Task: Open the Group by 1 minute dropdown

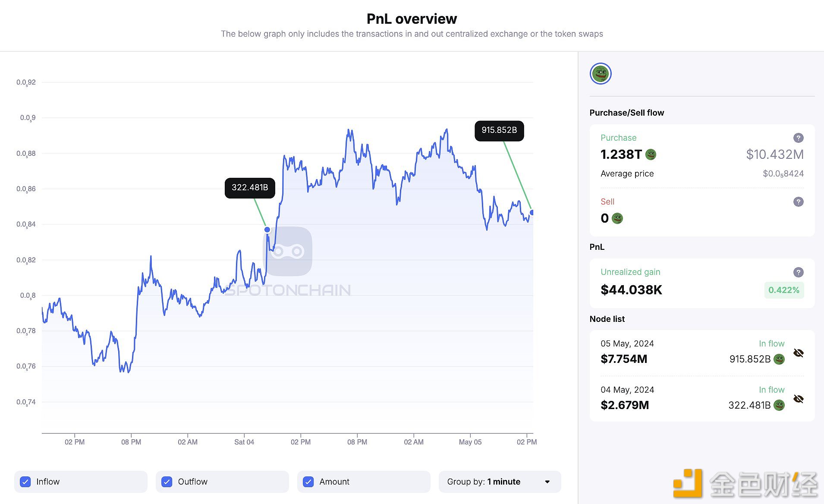Action: tap(500, 482)
